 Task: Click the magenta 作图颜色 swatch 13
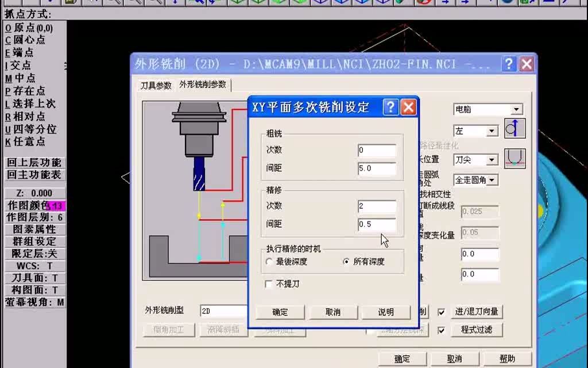pos(56,206)
